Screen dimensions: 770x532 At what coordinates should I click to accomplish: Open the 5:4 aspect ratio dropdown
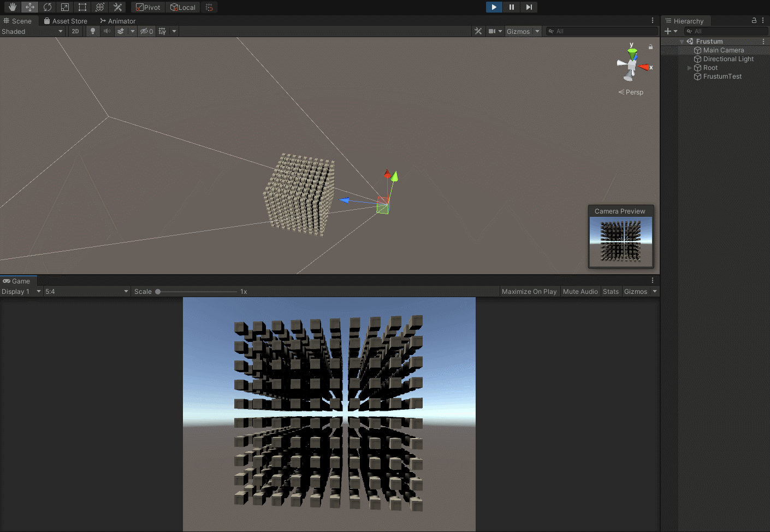point(87,291)
